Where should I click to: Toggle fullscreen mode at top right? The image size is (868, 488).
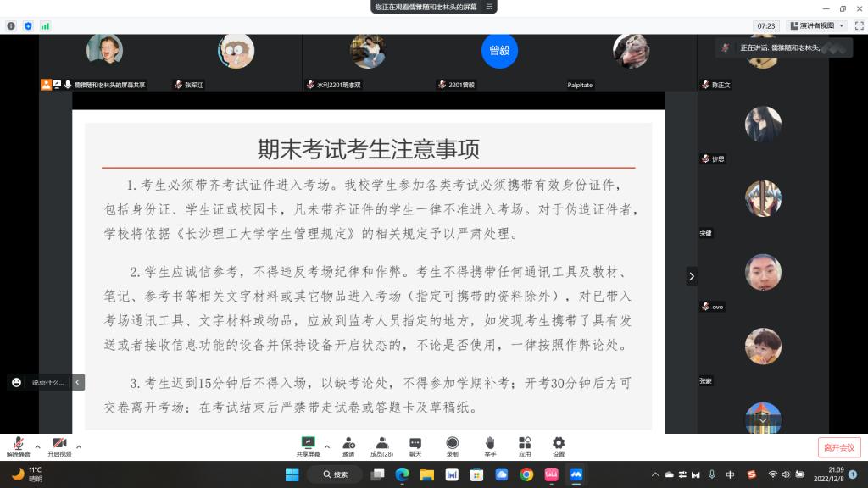point(857,25)
